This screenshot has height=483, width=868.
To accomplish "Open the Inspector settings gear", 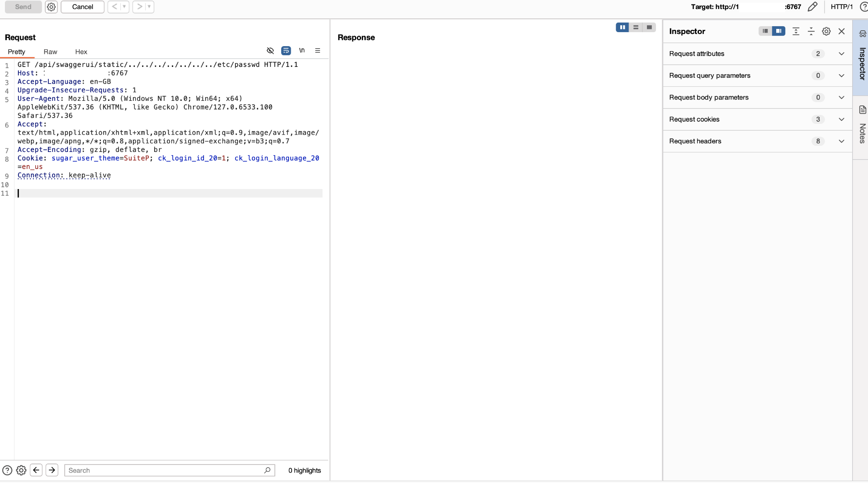I will click(826, 31).
